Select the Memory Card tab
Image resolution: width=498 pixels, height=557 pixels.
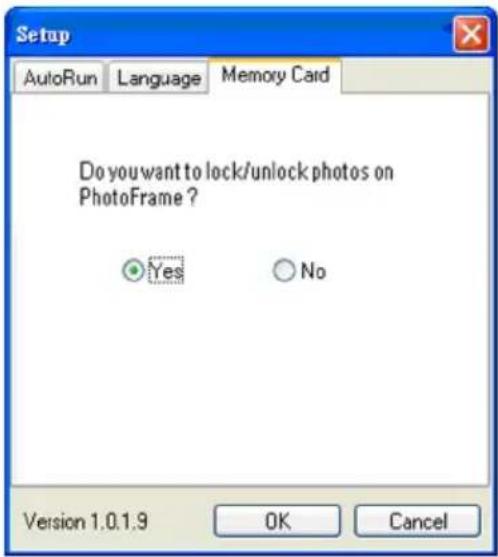[x=275, y=75]
